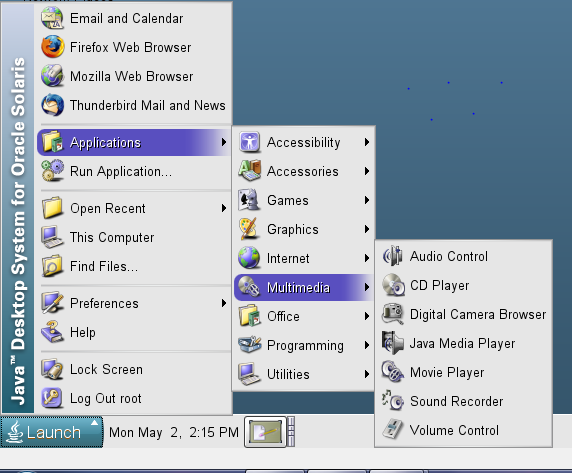Click the Launch button on the panel
This screenshot has width=572, height=473.
click(52, 432)
